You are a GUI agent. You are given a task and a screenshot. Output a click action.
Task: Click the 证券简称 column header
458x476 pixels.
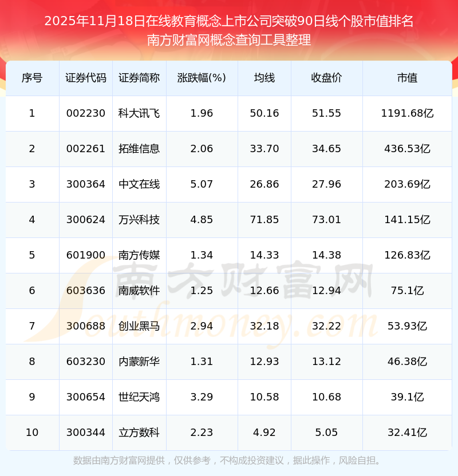(x=139, y=78)
